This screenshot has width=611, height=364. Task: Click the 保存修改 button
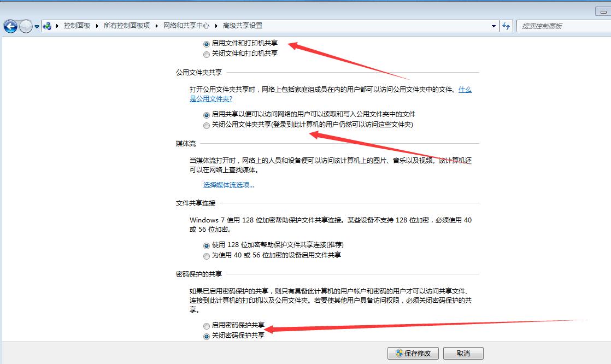[413, 353]
